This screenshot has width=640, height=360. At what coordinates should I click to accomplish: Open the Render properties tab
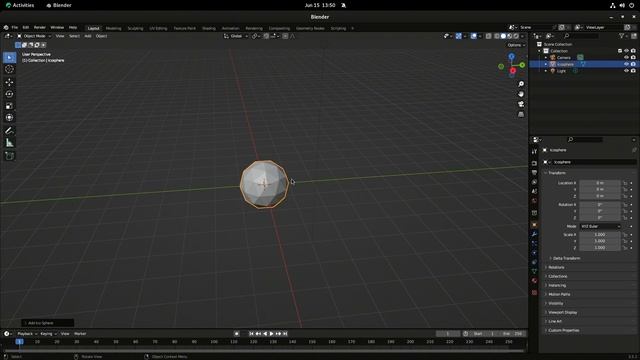pyautogui.click(x=534, y=163)
